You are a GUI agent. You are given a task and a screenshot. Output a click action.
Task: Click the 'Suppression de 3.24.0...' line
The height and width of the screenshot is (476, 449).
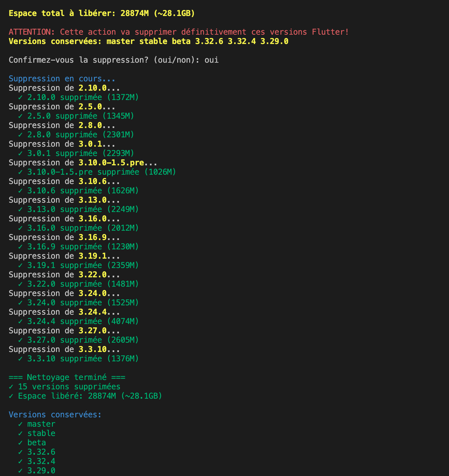(x=64, y=293)
